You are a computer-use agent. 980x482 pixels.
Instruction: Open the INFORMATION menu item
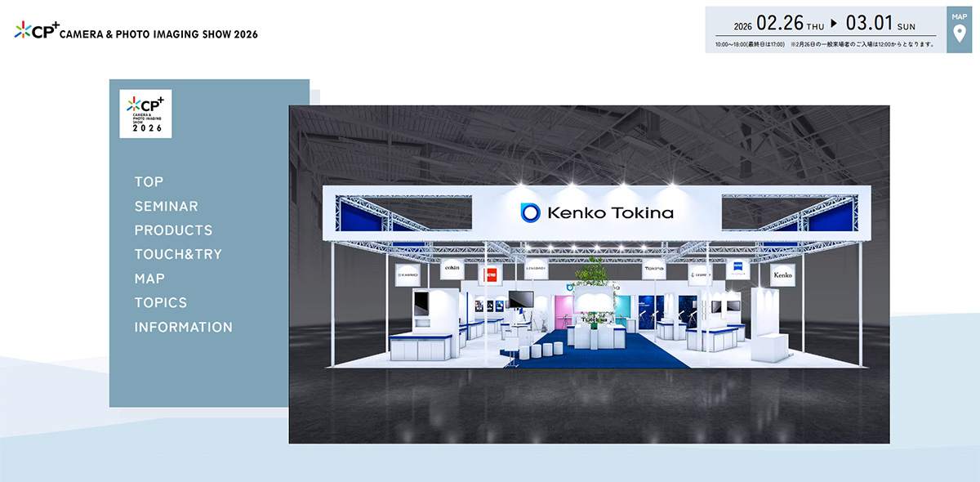tap(184, 327)
